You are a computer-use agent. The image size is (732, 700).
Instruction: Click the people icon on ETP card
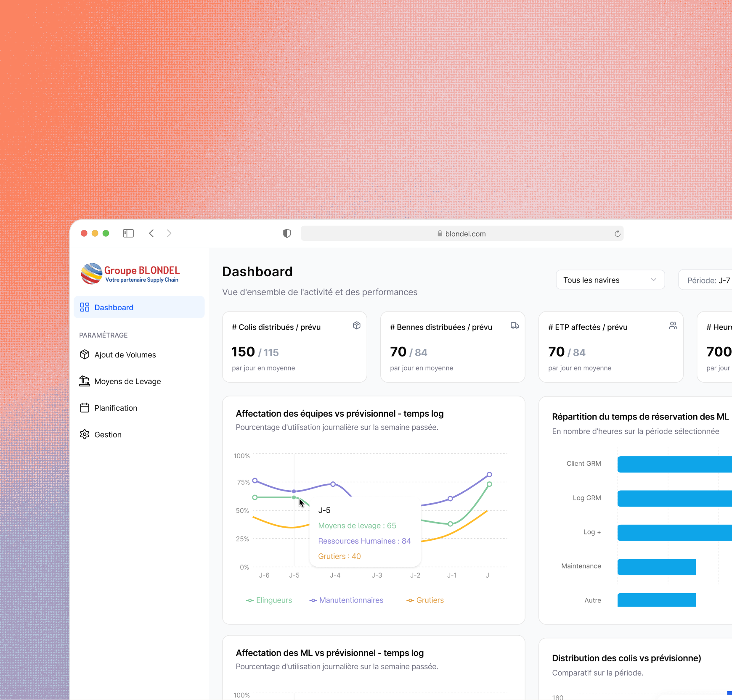click(673, 325)
